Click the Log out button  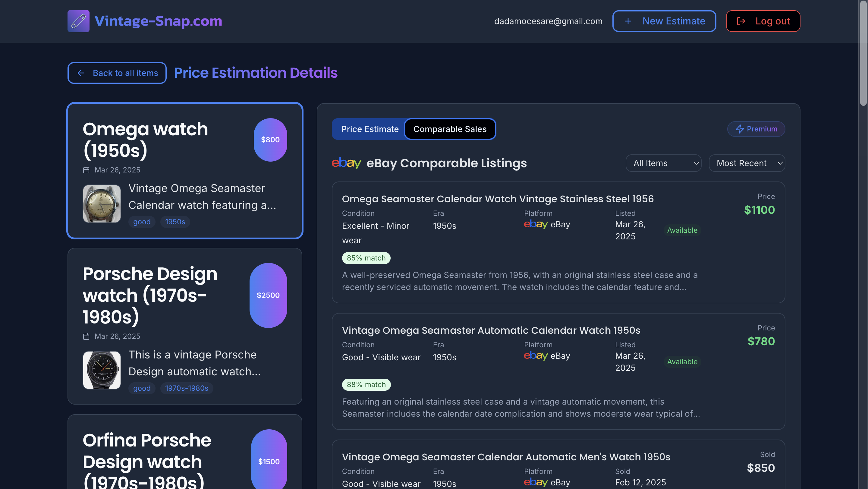763,21
